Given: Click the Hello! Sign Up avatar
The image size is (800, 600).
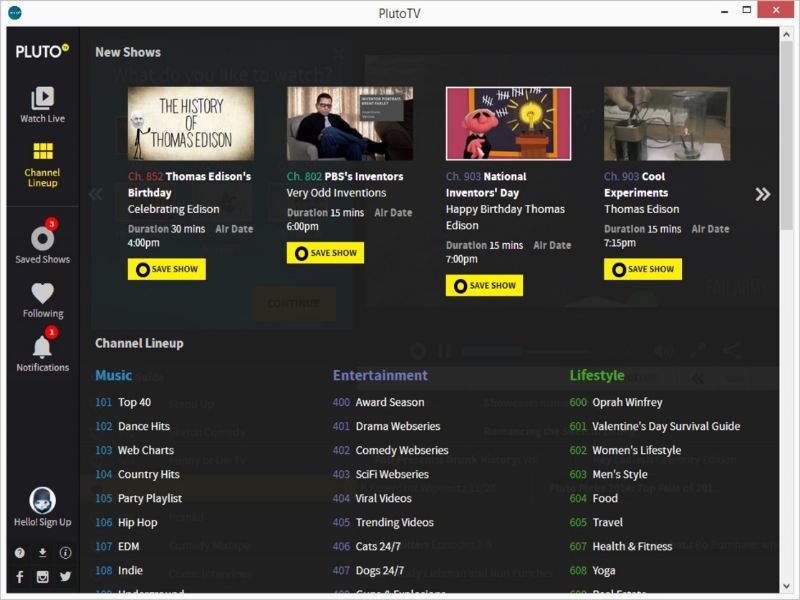Looking at the screenshot, I should [x=42, y=501].
